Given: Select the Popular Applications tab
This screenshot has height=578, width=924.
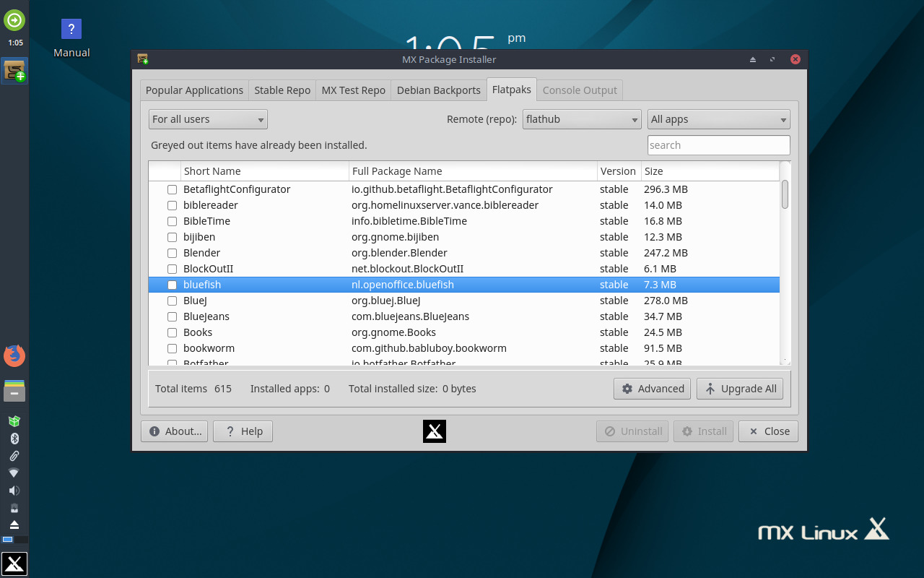Looking at the screenshot, I should (x=194, y=90).
